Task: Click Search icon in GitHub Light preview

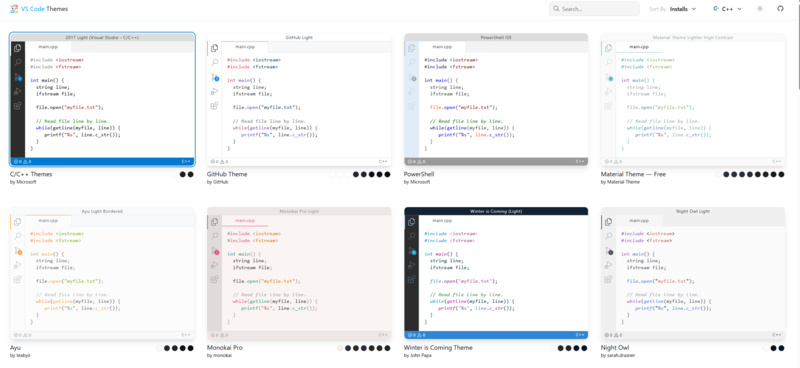Action: (215, 62)
